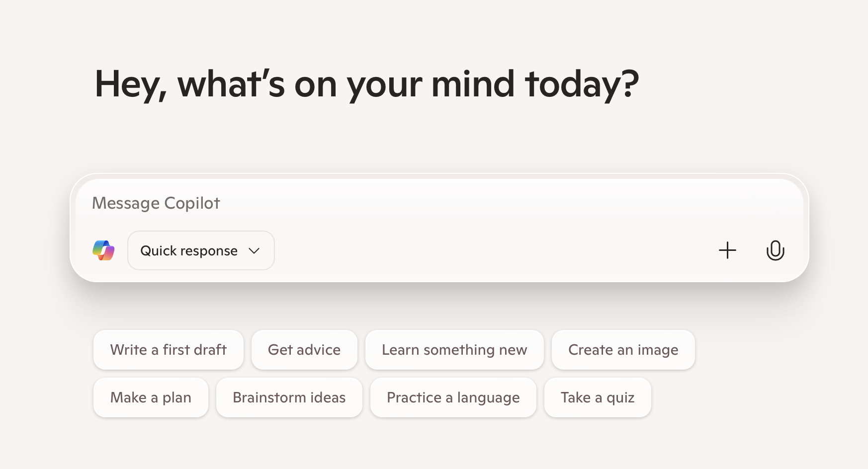Click the word "quiz" in the Take a quiz chip
The height and width of the screenshot is (469, 868).
(x=620, y=398)
